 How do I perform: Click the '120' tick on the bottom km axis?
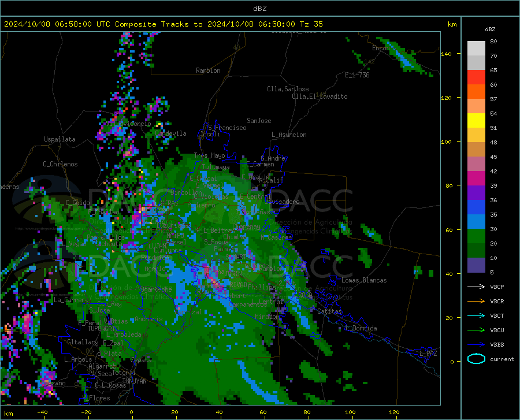[394, 412]
